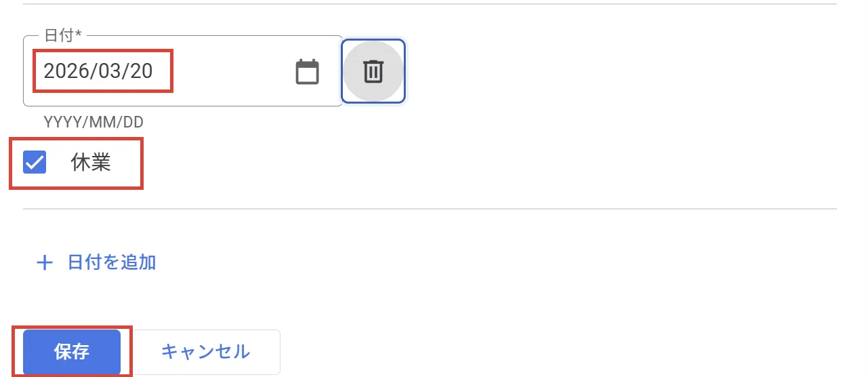868x377 pixels.
Task: Click the month 03 in date field
Action: pyautogui.click(x=110, y=71)
